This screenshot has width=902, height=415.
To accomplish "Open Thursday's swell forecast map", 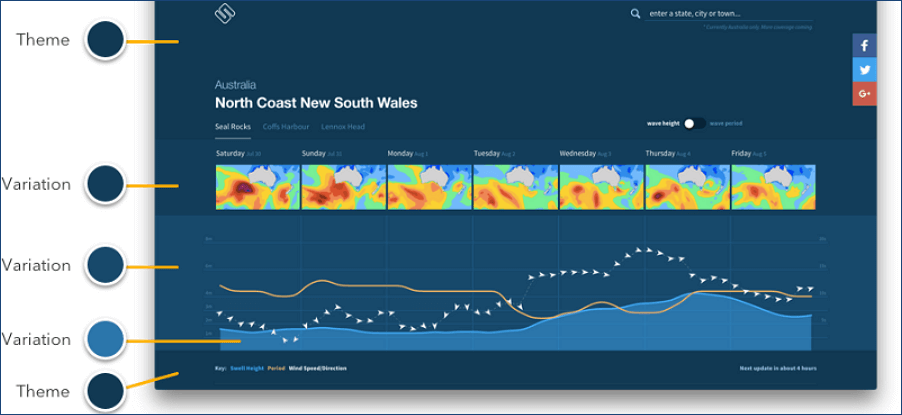I will (687, 187).
